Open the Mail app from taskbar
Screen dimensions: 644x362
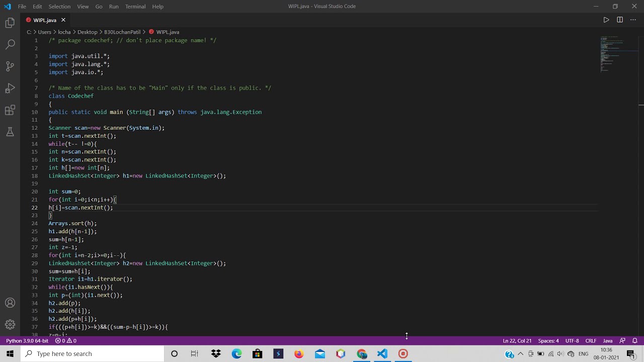[320, 354]
